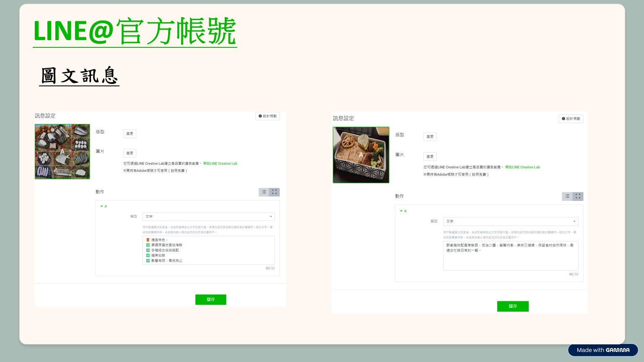The image size is (644, 362).
Task: Click 變更 button beside 圖片 in left panel
Action: pos(130,153)
